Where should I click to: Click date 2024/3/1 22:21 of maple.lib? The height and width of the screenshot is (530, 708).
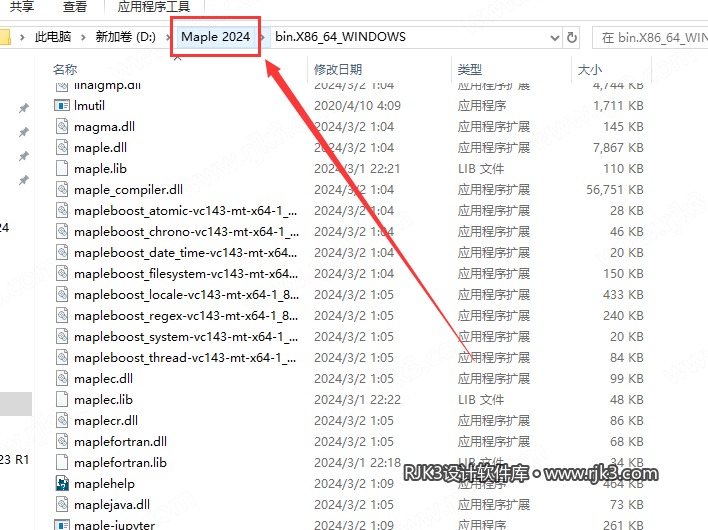(357, 168)
